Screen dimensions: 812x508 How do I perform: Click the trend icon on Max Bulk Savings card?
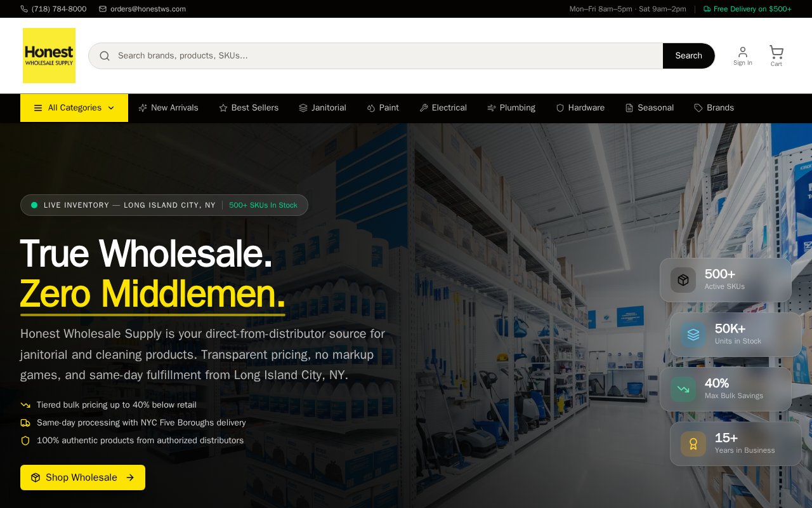(x=683, y=389)
